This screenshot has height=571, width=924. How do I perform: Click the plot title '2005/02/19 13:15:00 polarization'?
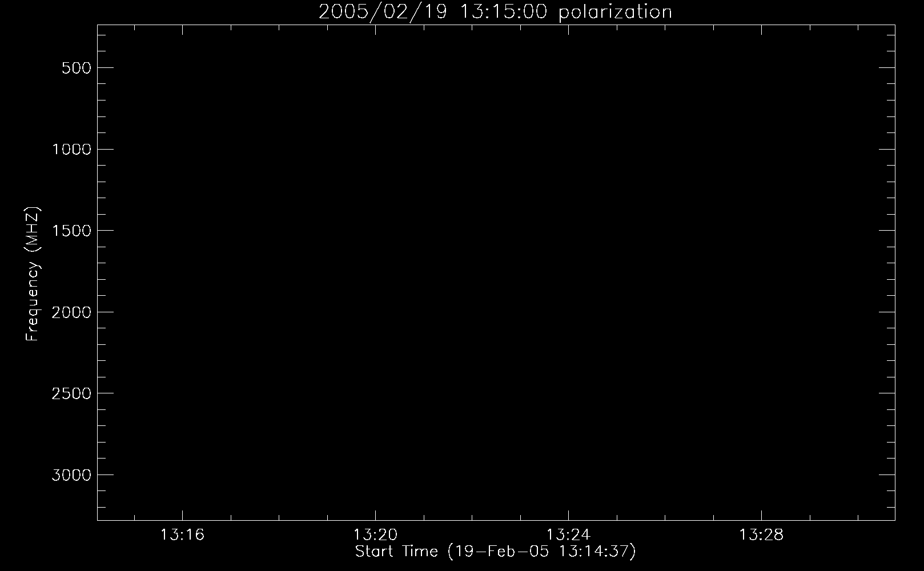coord(495,12)
